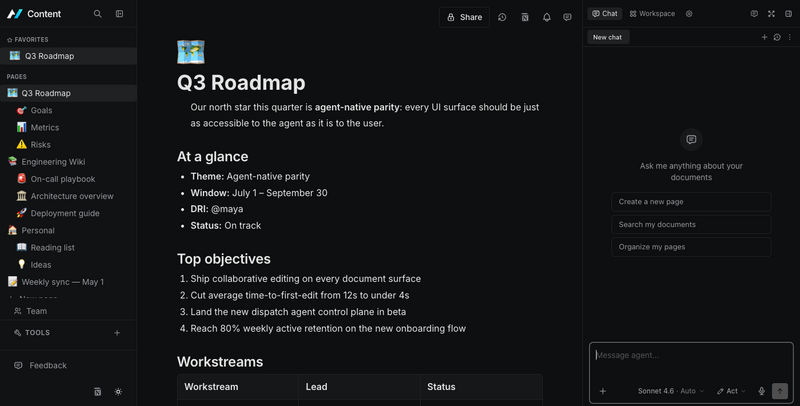Image resolution: width=800 pixels, height=406 pixels.
Task: Click the feedback bubble icon in agent panel header
Action: 754,14
